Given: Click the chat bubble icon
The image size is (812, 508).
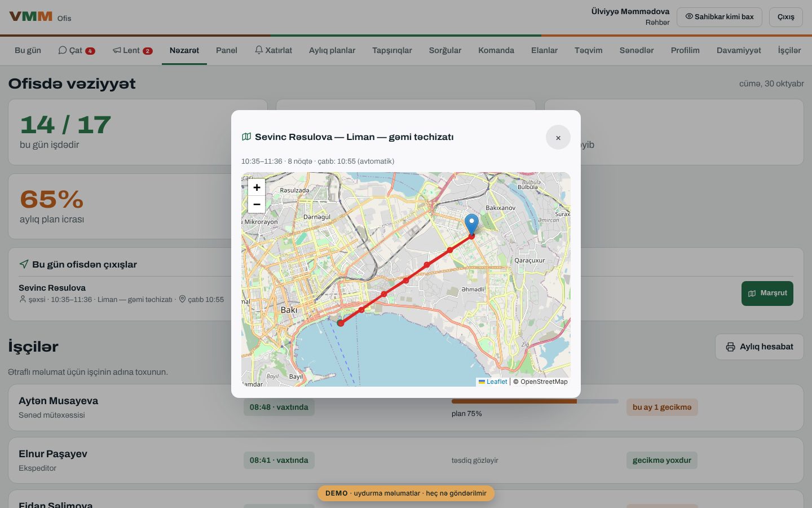Looking at the screenshot, I should click(x=63, y=50).
